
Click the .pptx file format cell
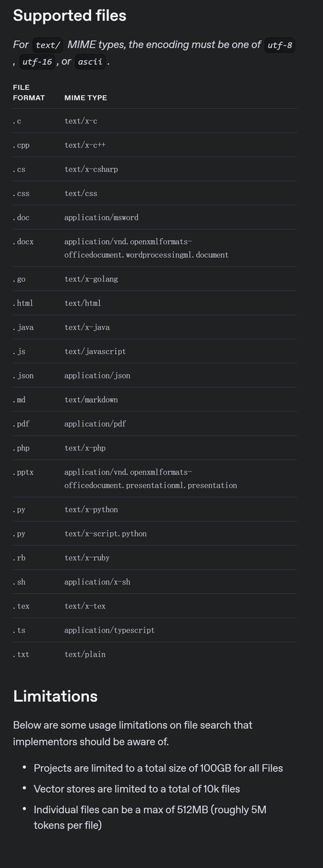23,472
